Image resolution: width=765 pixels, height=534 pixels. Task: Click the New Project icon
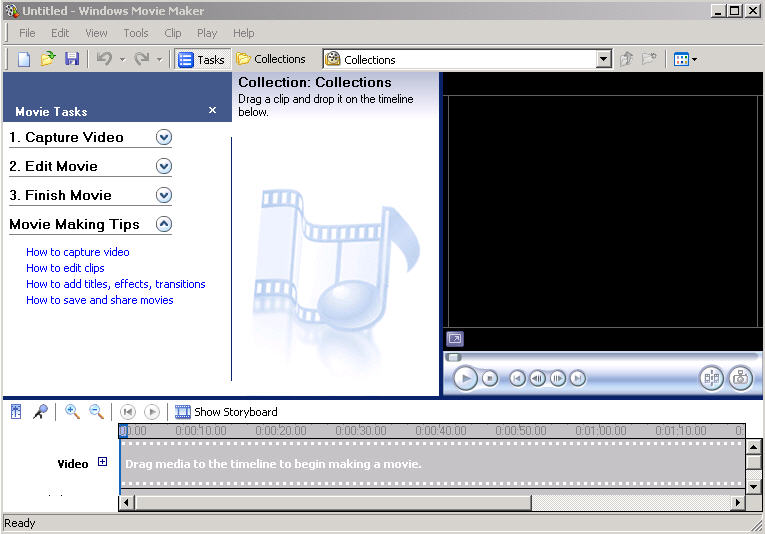[x=24, y=59]
